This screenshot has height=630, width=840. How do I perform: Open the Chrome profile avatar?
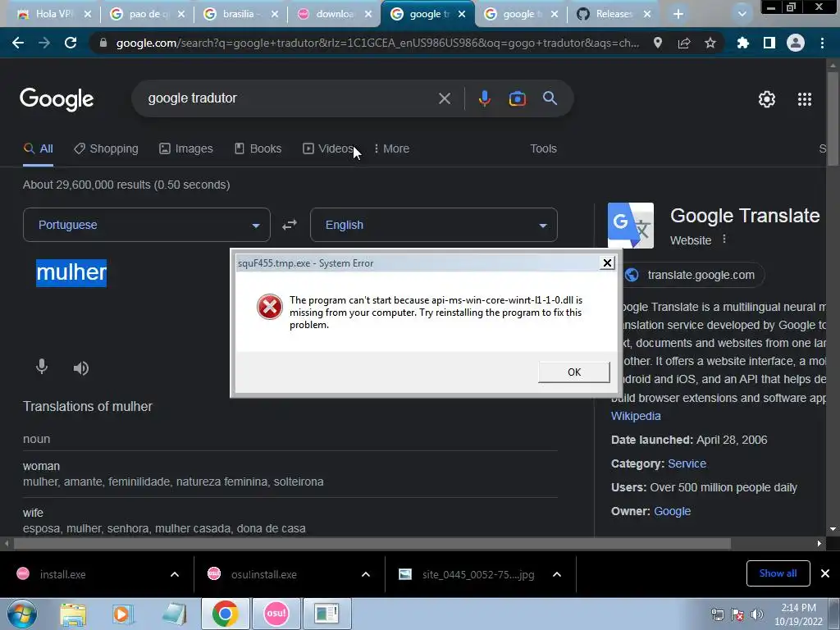(x=796, y=43)
